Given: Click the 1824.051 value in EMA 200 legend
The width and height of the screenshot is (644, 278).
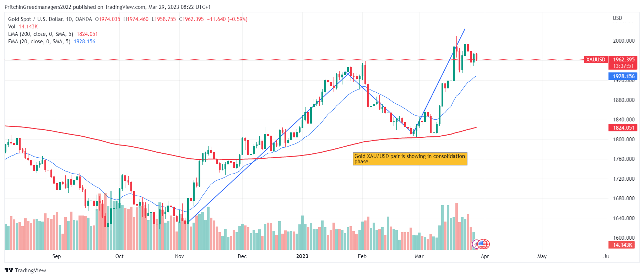Looking at the screenshot, I should 87,34.
